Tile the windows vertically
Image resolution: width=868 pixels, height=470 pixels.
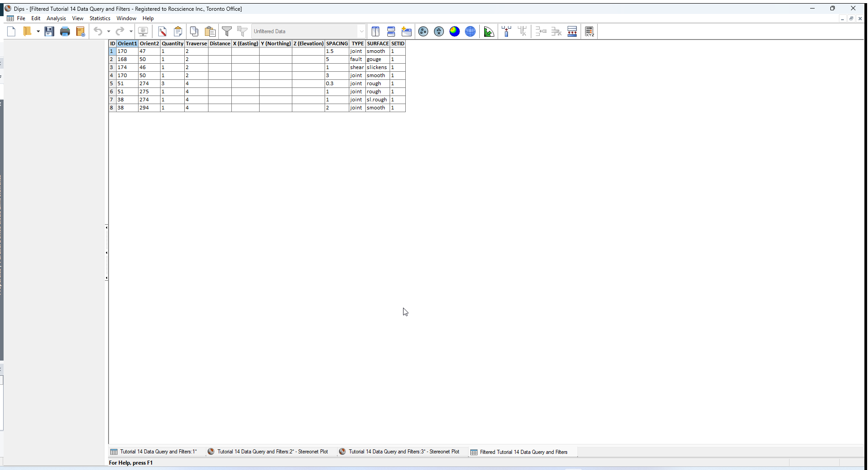(x=376, y=31)
